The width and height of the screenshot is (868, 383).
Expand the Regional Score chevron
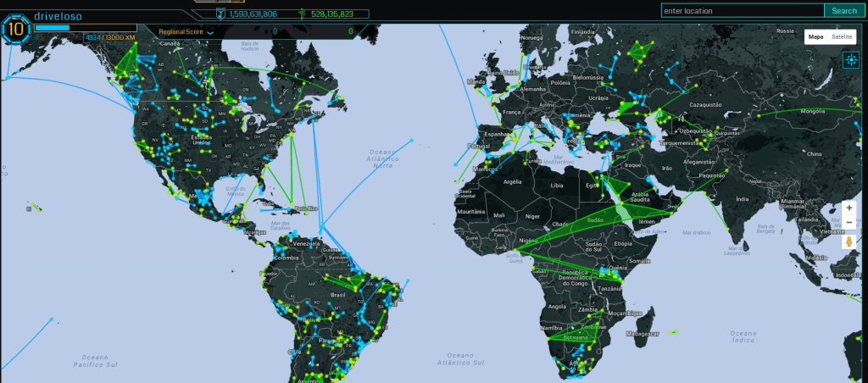[210, 32]
